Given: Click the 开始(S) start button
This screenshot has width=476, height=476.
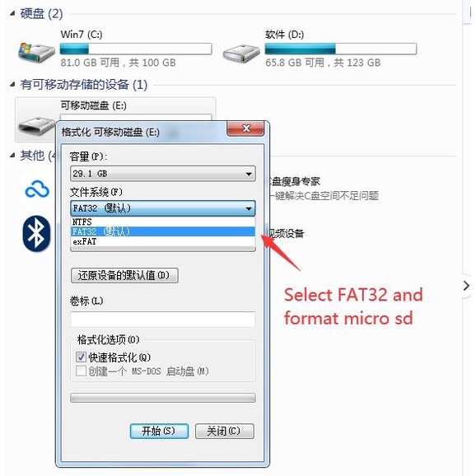Looking at the screenshot, I should pyautogui.click(x=159, y=431).
